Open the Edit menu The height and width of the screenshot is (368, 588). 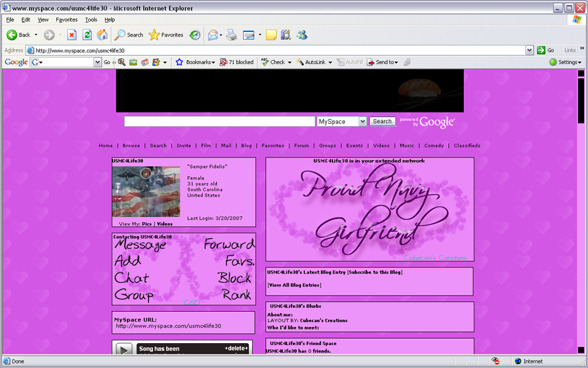pos(25,20)
